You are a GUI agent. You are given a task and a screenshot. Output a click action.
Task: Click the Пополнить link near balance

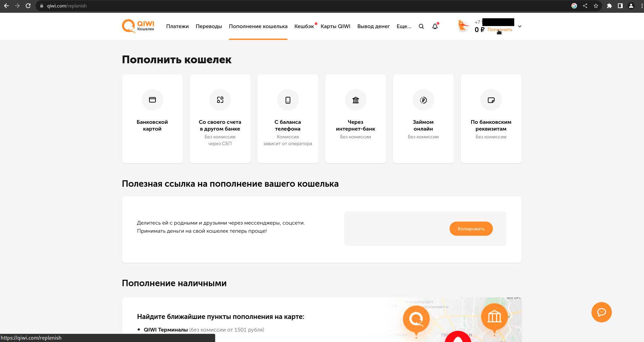point(500,30)
